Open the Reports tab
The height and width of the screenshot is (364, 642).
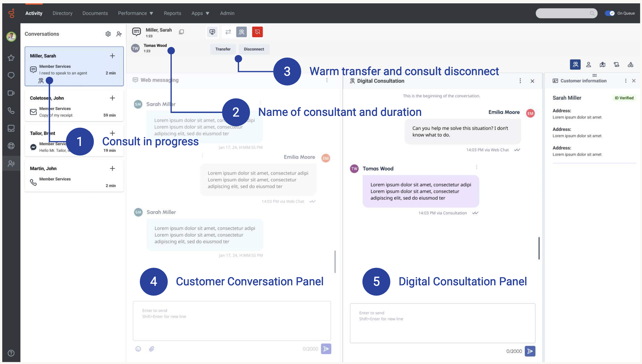click(172, 13)
